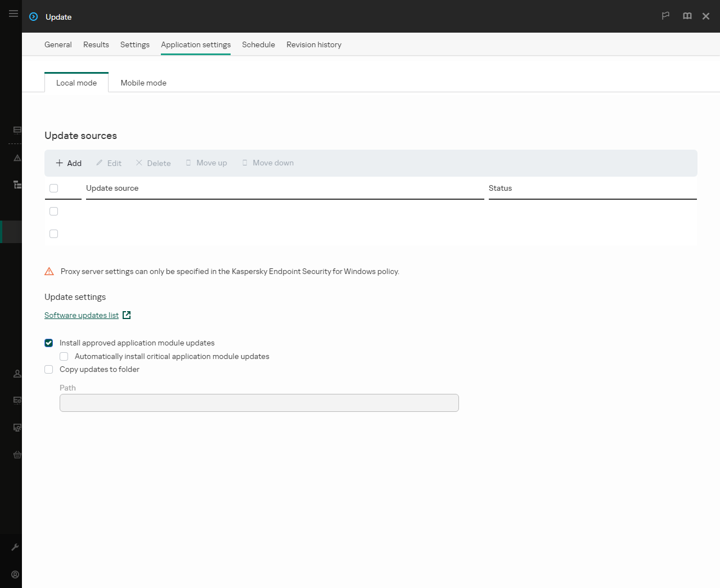The image size is (720, 588).
Task: Open the users sidebar section
Action: [x=17, y=374]
